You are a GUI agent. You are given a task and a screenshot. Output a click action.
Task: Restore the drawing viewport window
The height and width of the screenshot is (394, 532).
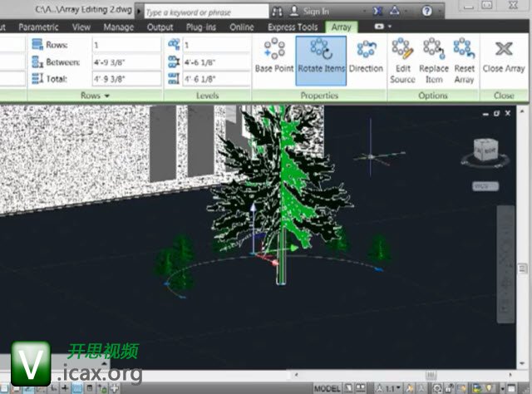point(496,113)
